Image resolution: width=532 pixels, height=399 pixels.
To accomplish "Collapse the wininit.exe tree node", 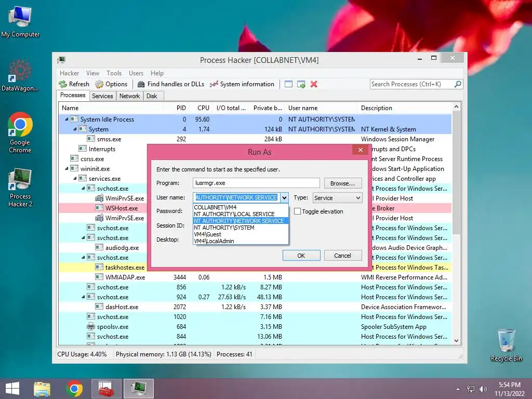I will pyautogui.click(x=66, y=169).
